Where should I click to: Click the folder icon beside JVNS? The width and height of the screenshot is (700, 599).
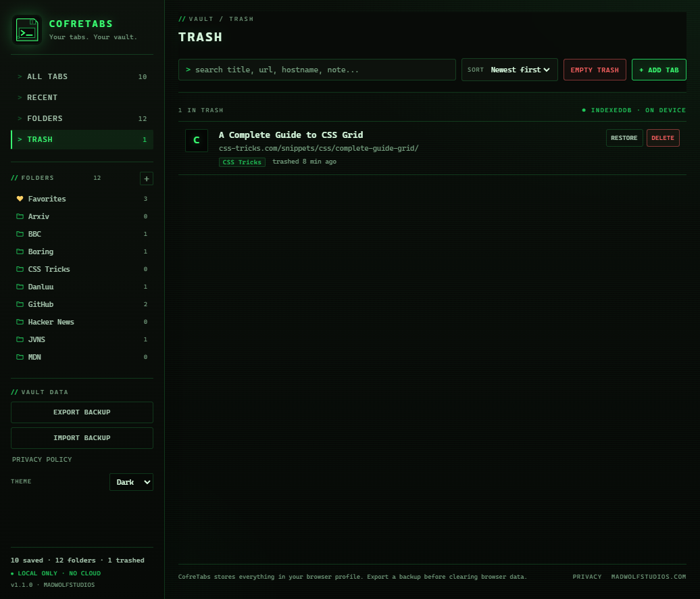[x=20, y=339]
